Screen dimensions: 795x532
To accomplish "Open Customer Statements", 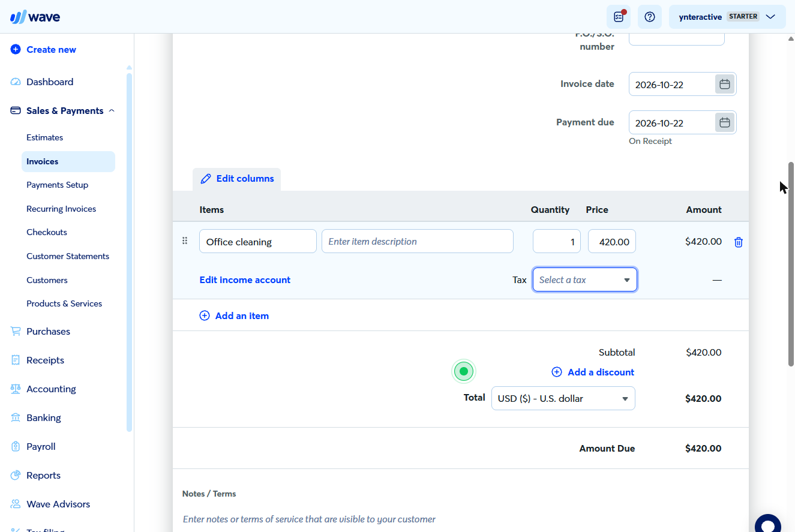I will 68,256.
